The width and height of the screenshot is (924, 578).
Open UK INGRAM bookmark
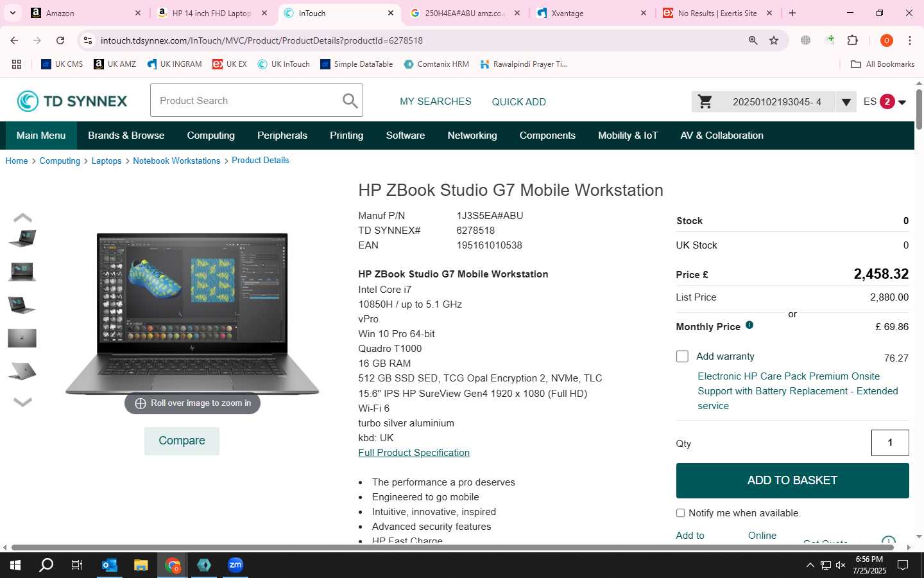pyautogui.click(x=175, y=64)
